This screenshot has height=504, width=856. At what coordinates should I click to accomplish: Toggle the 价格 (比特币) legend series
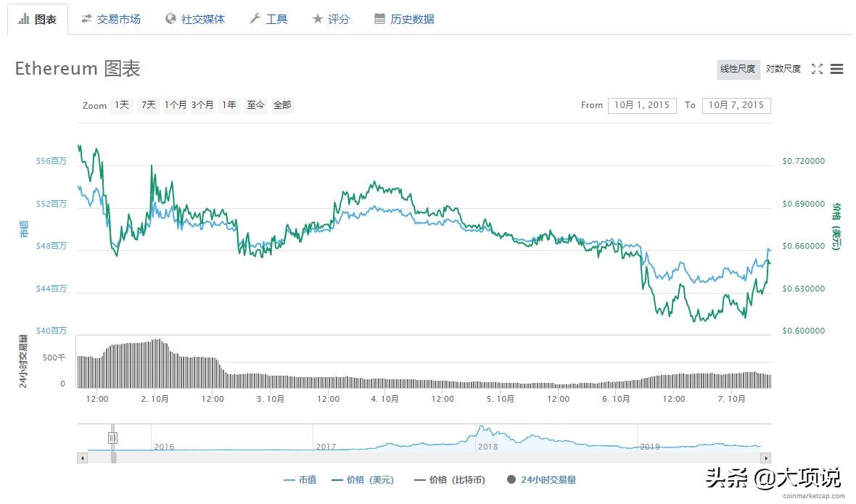[450, 479]
